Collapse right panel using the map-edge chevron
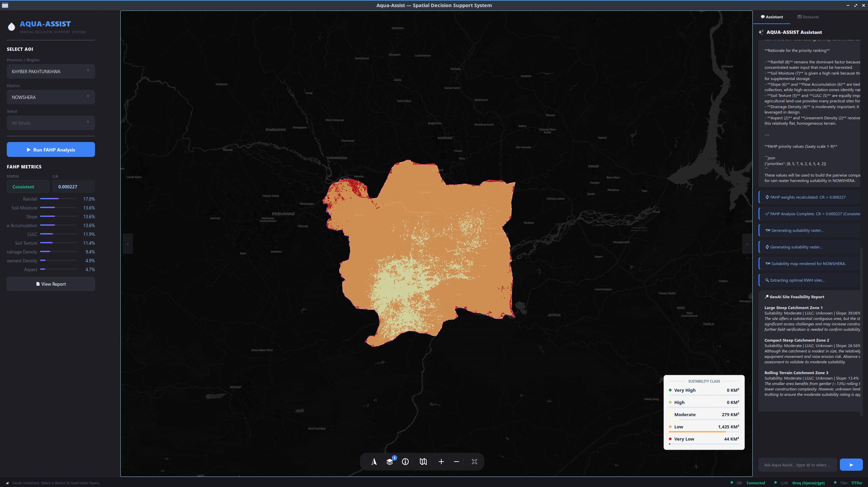Image resolution: width=868 pixels, height=487 pixels. coord(747,244)
